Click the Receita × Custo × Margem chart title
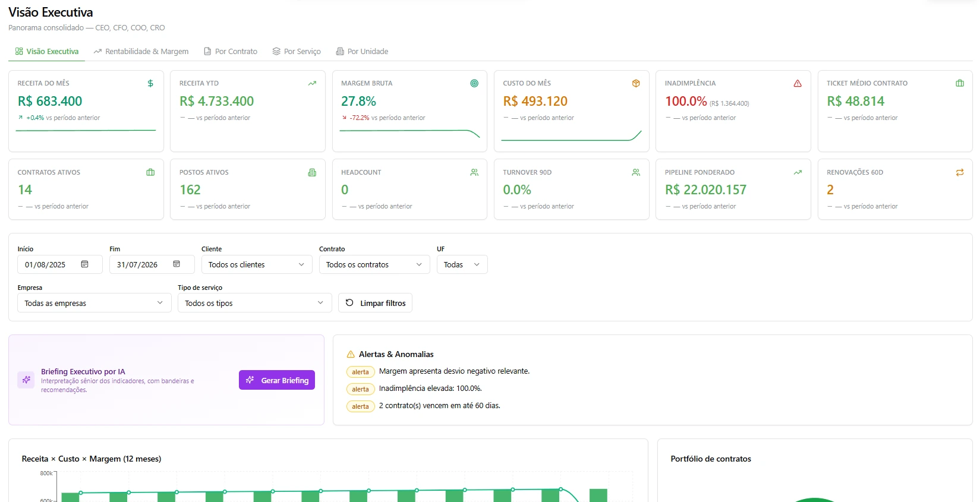 [92, 459]
